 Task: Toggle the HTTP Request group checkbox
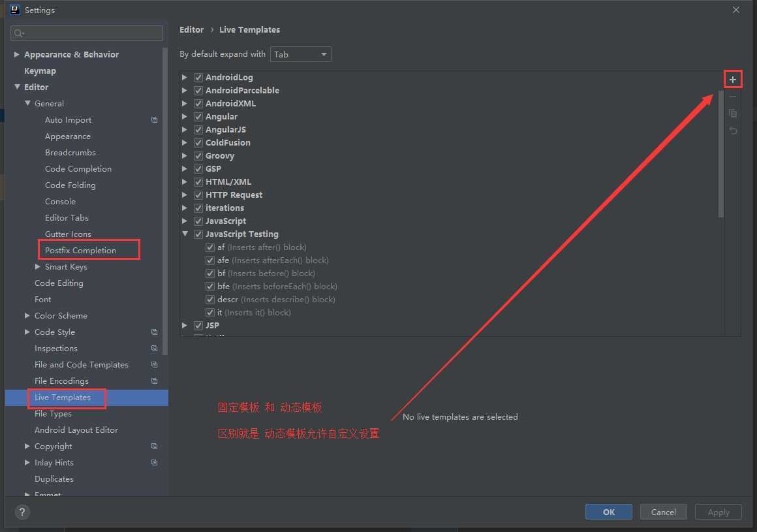(x=198, y=195)
